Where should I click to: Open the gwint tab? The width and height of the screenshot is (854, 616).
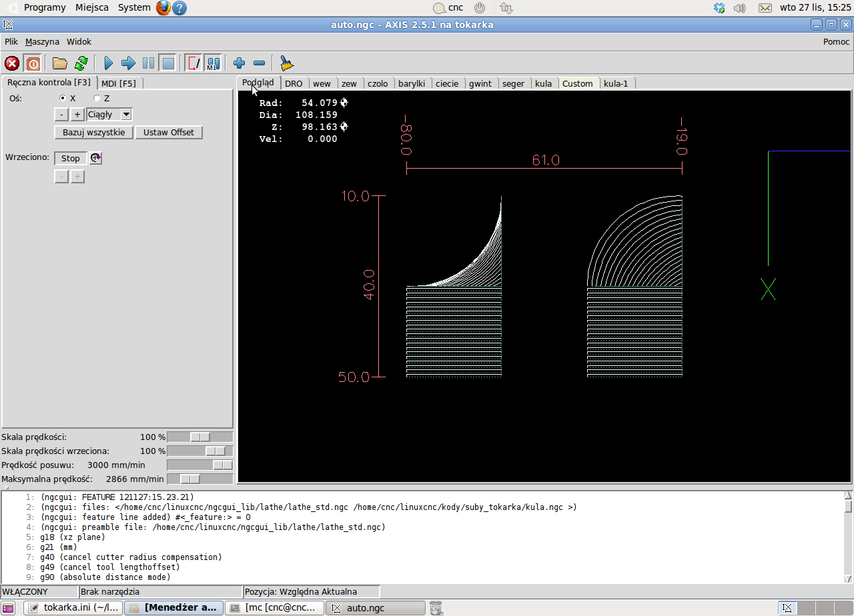[480, 83]
